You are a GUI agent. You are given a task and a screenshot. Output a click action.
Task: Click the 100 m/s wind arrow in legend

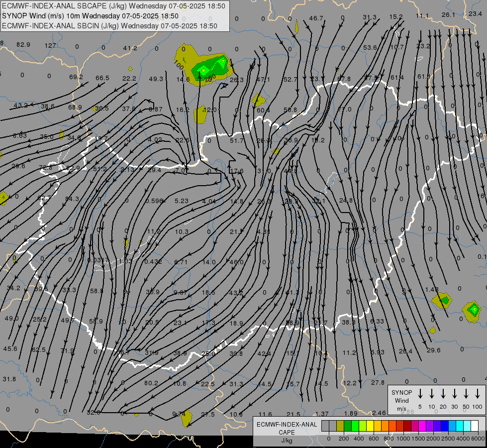tap(478, 394)
